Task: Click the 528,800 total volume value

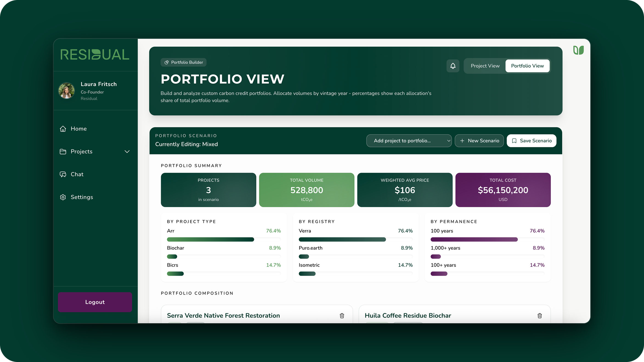Action: point(307,190)
